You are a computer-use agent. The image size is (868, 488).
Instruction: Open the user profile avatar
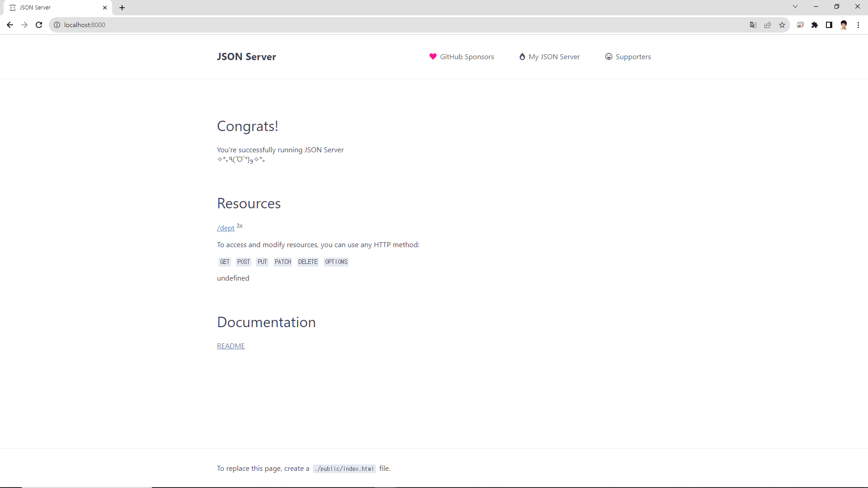click(844, 25)
